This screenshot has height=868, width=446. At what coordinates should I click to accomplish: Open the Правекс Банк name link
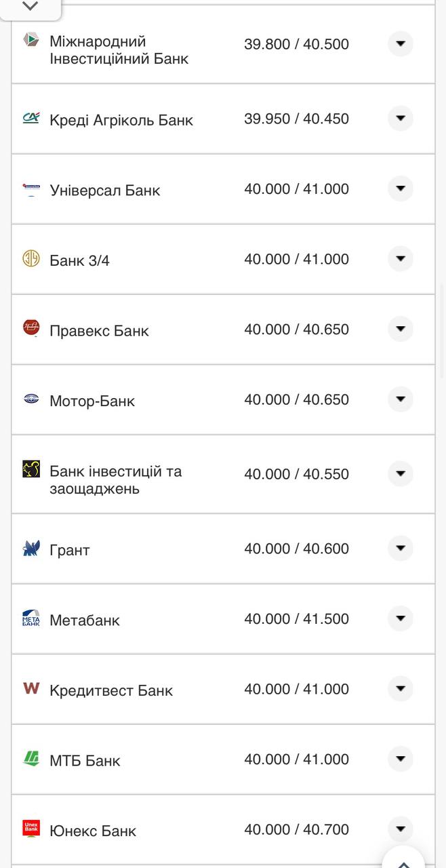point(99,331)
